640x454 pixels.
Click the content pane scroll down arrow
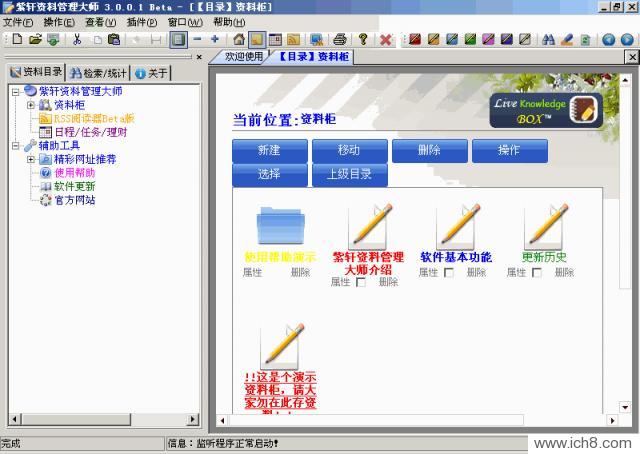pyautogui.click(x=625, y=407)
